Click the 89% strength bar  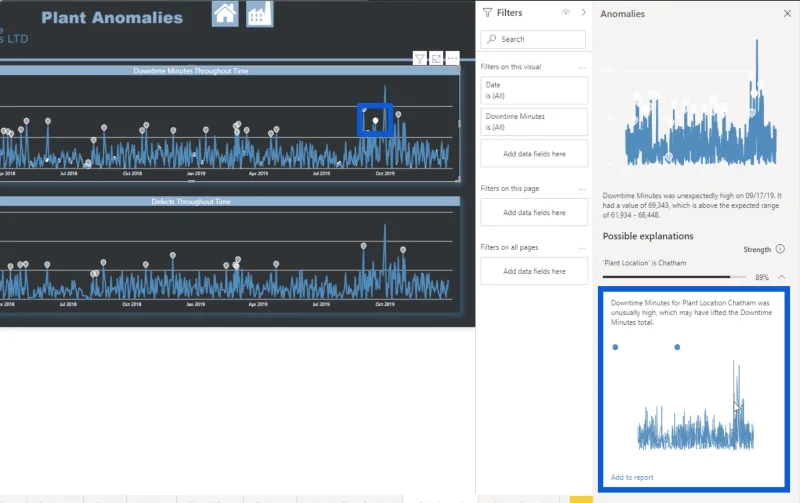[x=672, y=277]
